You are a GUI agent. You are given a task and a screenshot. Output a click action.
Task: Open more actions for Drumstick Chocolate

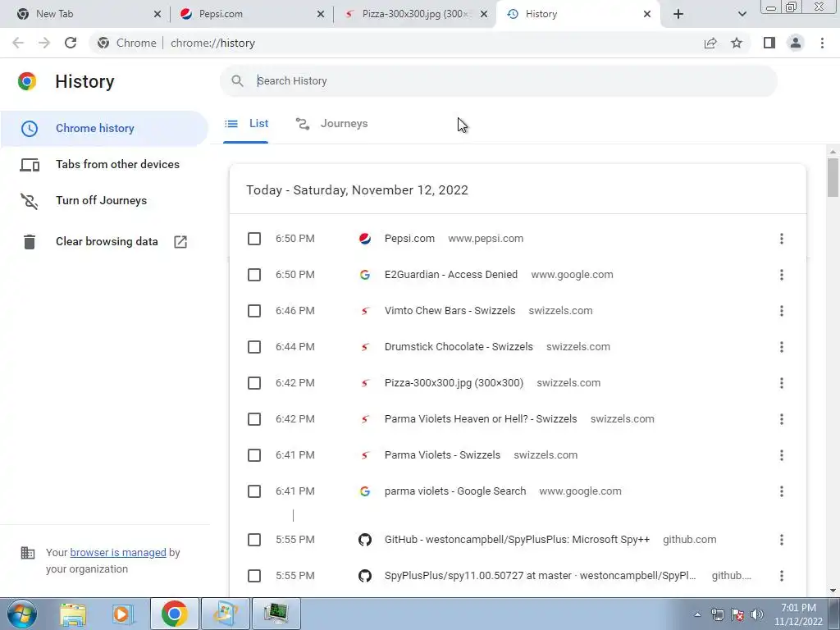(782, 347)
